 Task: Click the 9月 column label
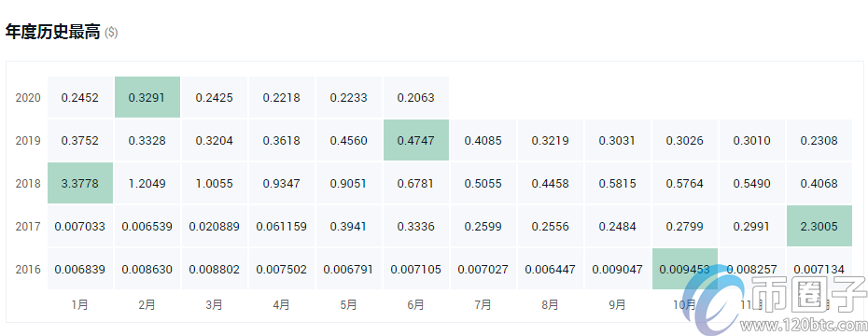pyautogui.click(x=617, y=304)
